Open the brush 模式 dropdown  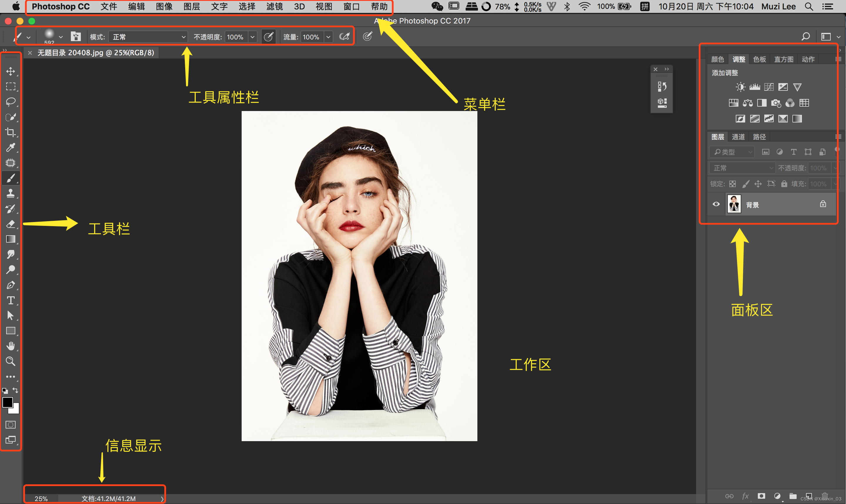[148, 37]
